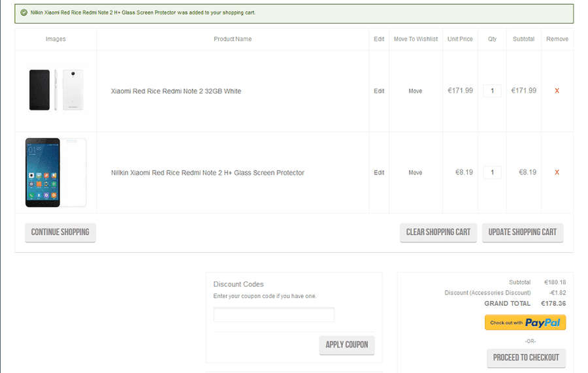Click the Subtotal €180.18 amount
This screenshot has height=373, width=588.
pyautogui.click(x=555, y=282)
